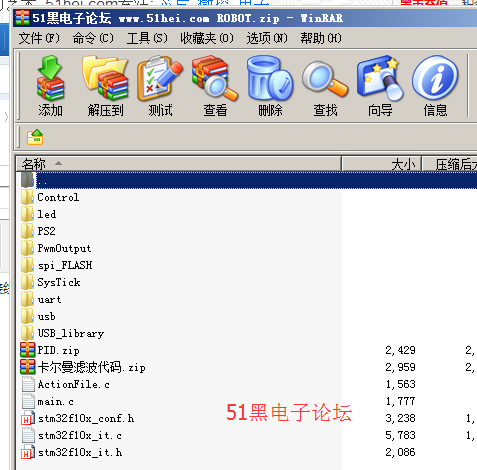Select the spi_FLASH folder icon
This screenshot has height=470, width=477.
point(27,265)
